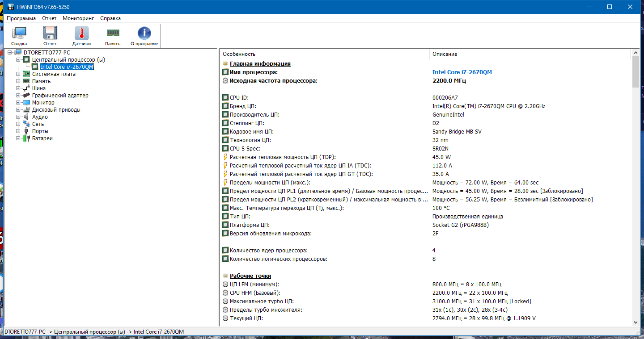This screenshot has height=339, width=644.
Task: Select the Кодовое имя ЦП row
Action: (x=426, y=132)
